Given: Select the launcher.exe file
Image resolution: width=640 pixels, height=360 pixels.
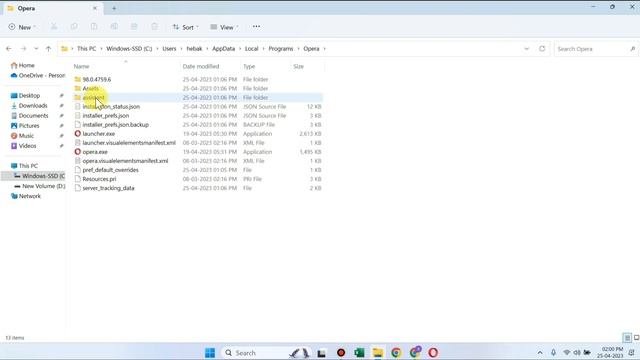Looking at the screenshot, I should [98, 134].
